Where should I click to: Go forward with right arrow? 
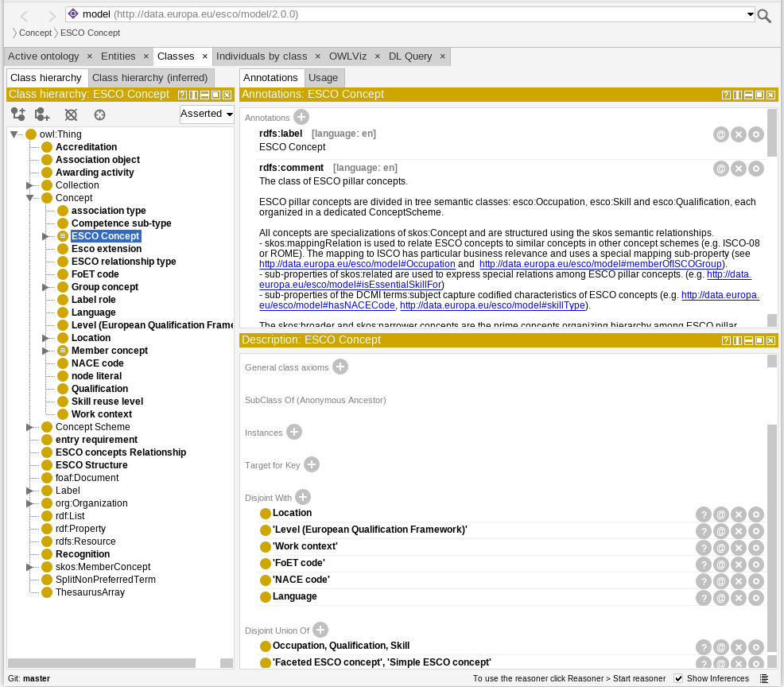[52, 17]
